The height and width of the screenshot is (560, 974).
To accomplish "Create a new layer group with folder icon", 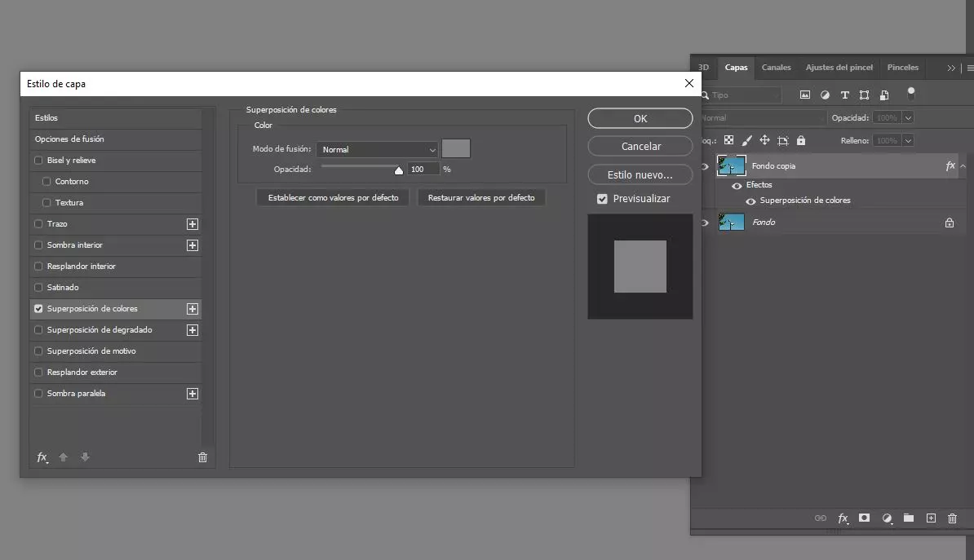I will (908, 518).
